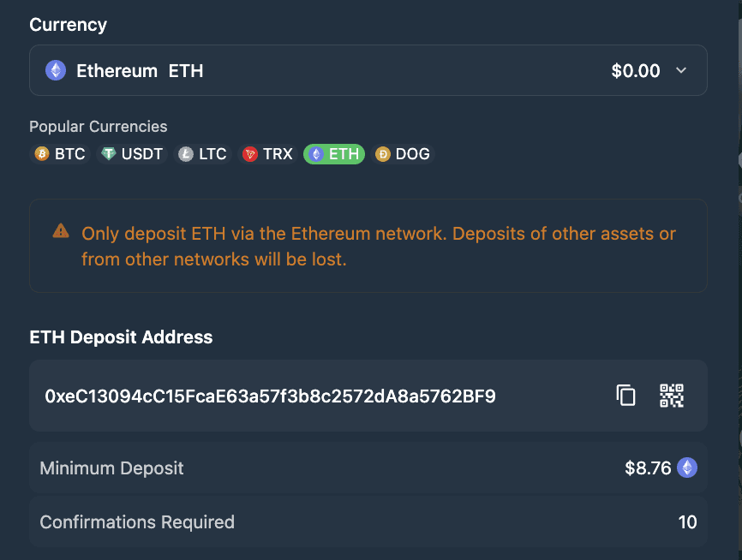This screenshot has height=560, width=742.
Task: Click the ETH deposit address text
Action: tap(271, 396)
